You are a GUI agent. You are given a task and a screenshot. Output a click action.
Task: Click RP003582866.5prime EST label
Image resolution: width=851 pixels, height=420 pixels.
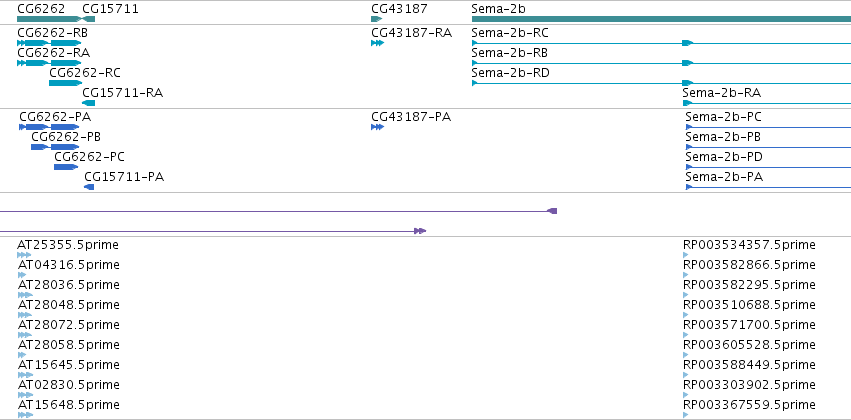tap(749, 265)
